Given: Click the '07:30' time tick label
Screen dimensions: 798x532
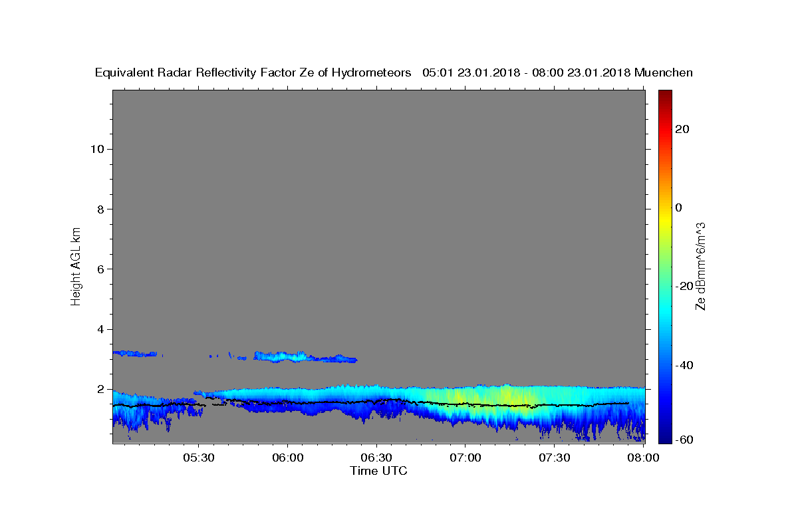Looking at the screenshot, I should pyautogui.click(x=554, y=458).
